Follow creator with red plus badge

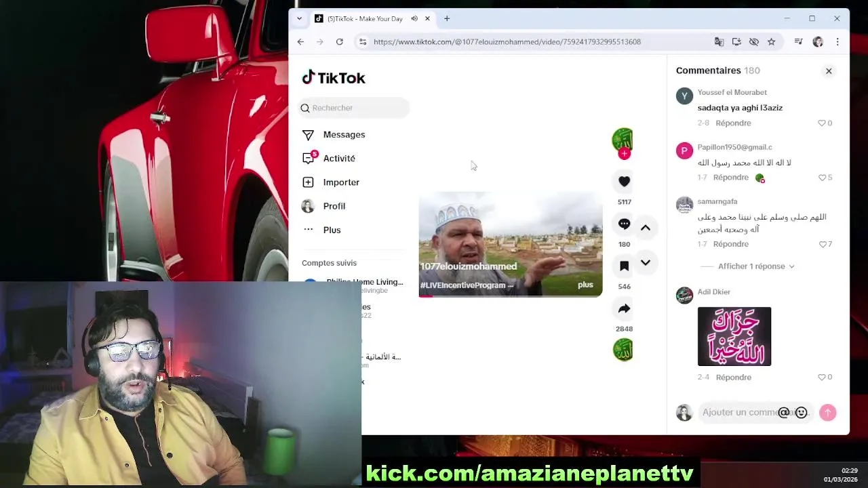(624, 154)
